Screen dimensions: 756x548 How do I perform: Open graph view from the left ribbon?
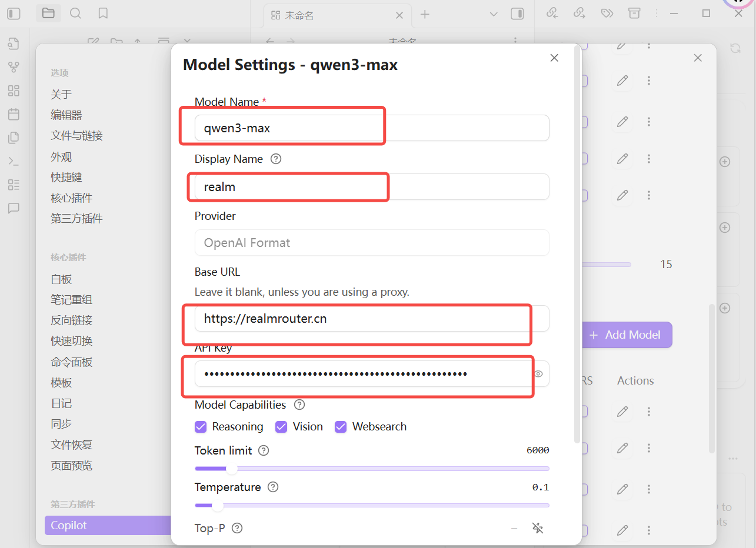[x=14, y=67]
